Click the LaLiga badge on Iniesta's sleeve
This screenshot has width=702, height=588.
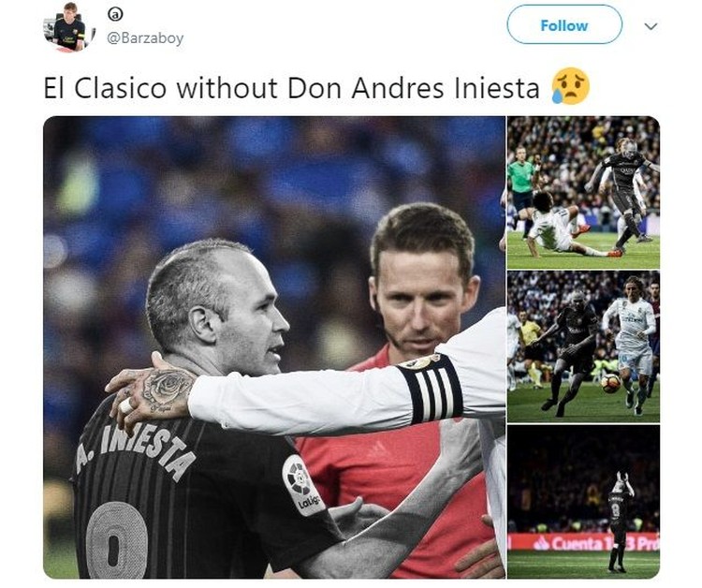(x=303, y=485)
